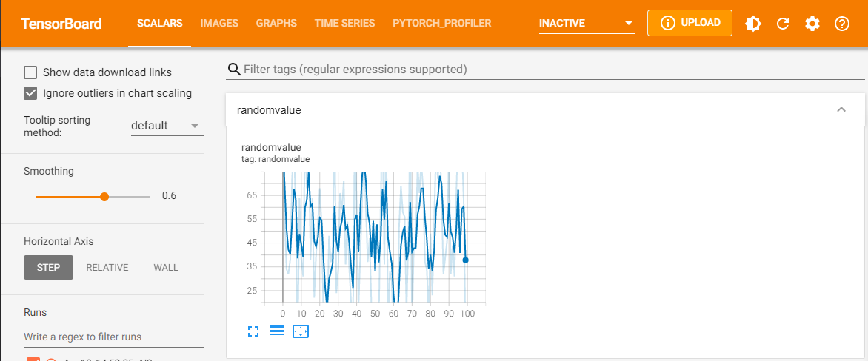The height and width of the screenshot is (361, 868).
Task: Select the WALL horizontal axis option
Action: [166, 267]
